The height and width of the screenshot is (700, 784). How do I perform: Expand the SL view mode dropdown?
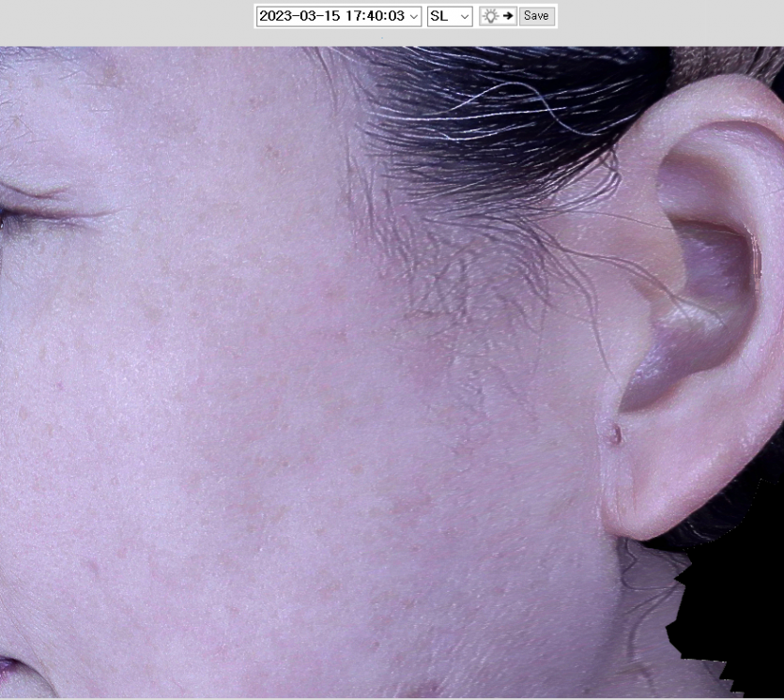(x=450, y=16)
